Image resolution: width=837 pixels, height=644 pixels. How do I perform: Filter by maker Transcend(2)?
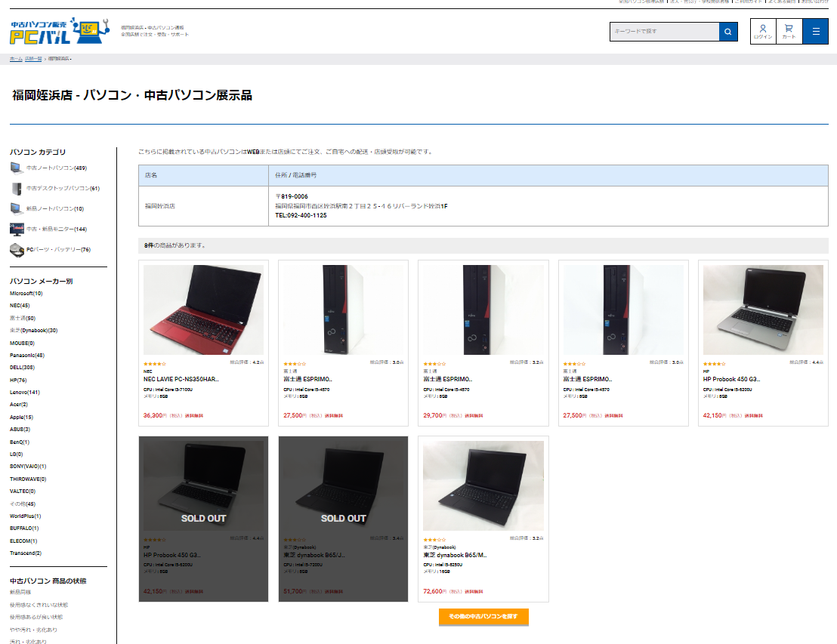[x=25, y=553]
